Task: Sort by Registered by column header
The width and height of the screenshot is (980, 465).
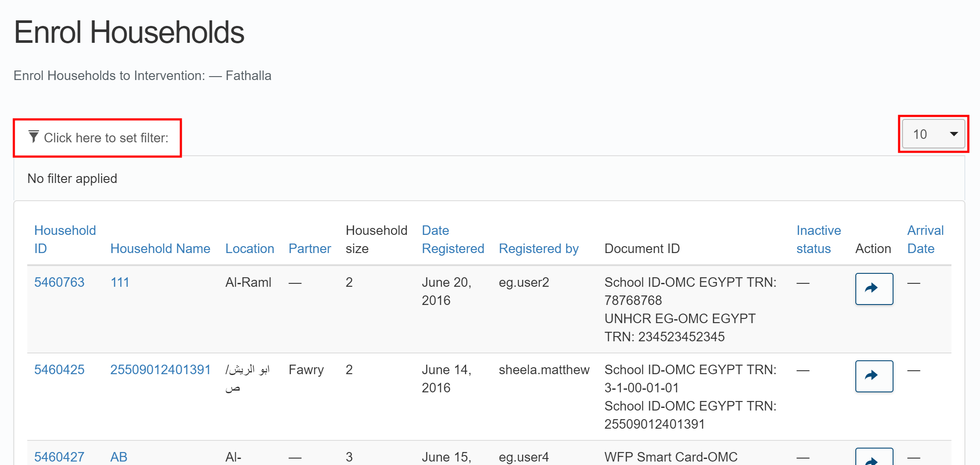Action: pyautogui.click(x=538, y=249)
